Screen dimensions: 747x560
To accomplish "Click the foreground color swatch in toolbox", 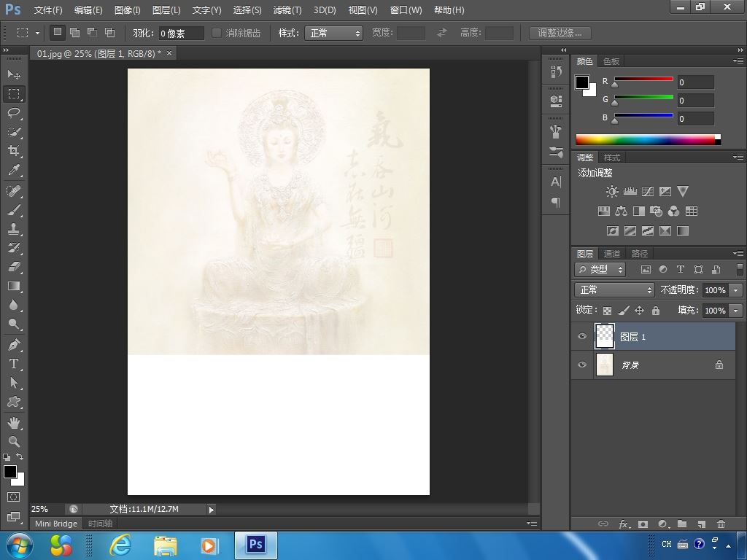I will pos(9,472).
